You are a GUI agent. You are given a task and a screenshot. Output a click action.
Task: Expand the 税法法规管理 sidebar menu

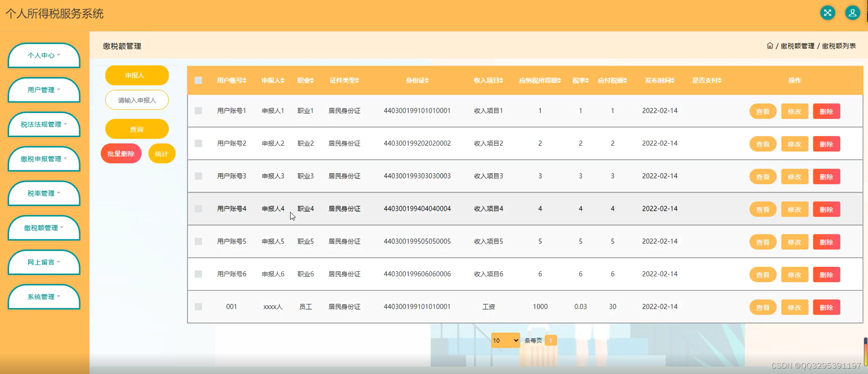[x=44, y=124]
